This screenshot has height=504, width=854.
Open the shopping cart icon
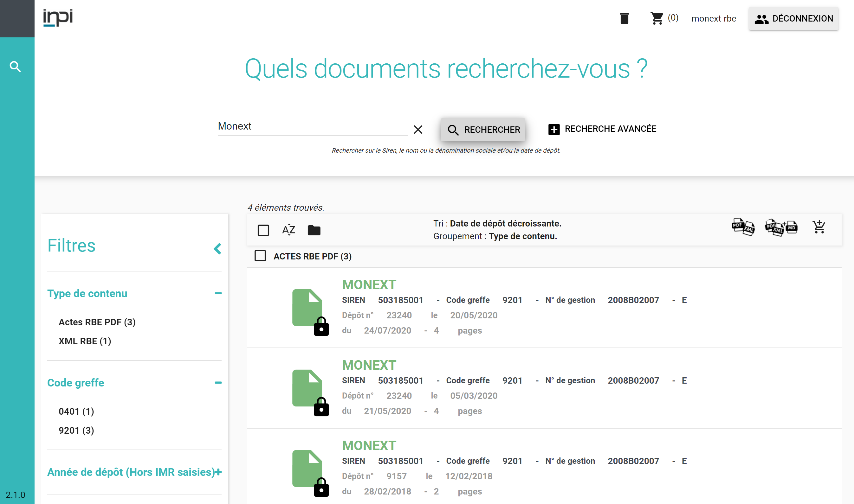tap(657, 18)
